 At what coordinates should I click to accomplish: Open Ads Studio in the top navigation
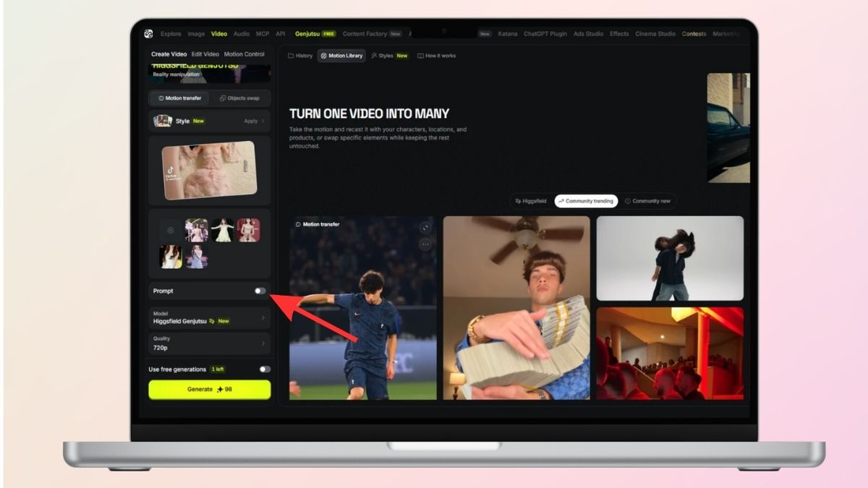588,34
